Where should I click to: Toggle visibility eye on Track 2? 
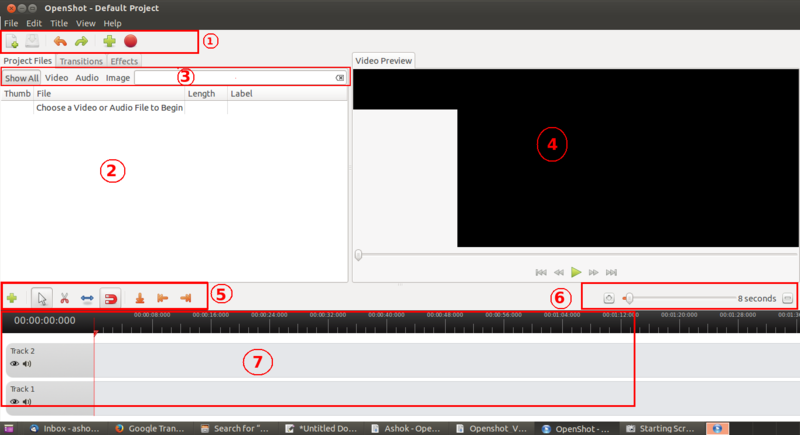pyautogui.click(x=14, y=364)
